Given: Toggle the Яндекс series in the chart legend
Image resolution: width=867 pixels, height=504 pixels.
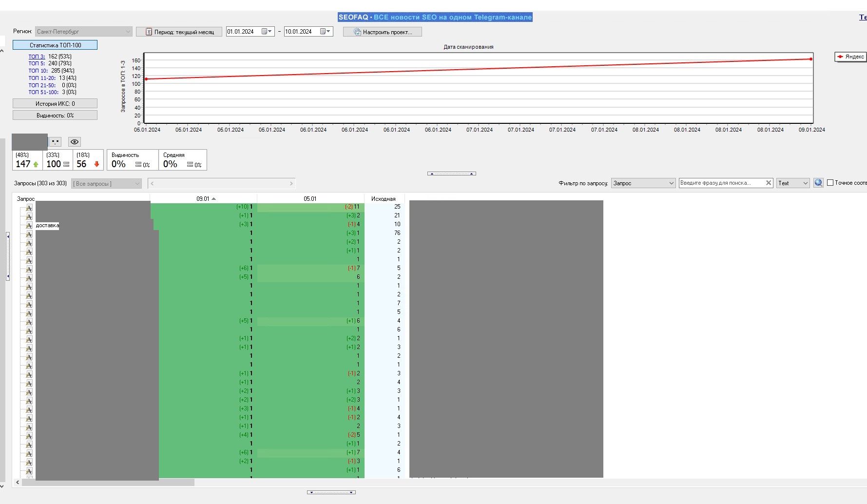Looking at the screenshot, I should 850,57.
